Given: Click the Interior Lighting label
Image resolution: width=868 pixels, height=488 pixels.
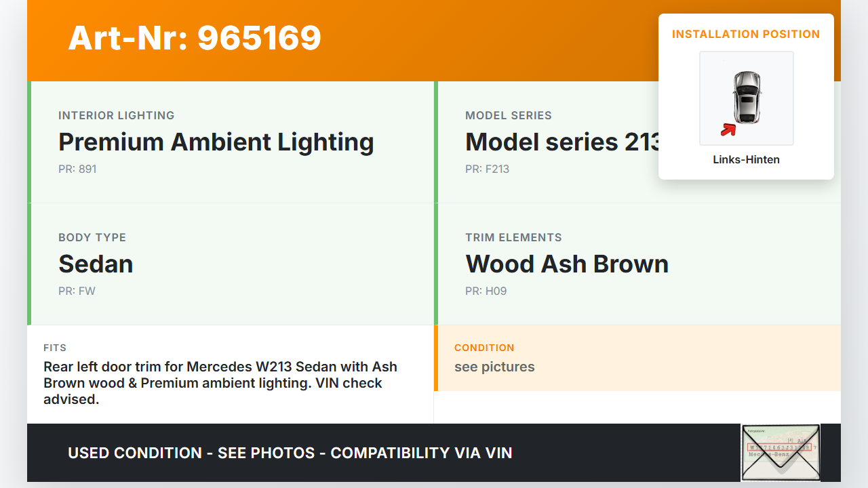Looking at the screenshot, I should click(116, 116).
